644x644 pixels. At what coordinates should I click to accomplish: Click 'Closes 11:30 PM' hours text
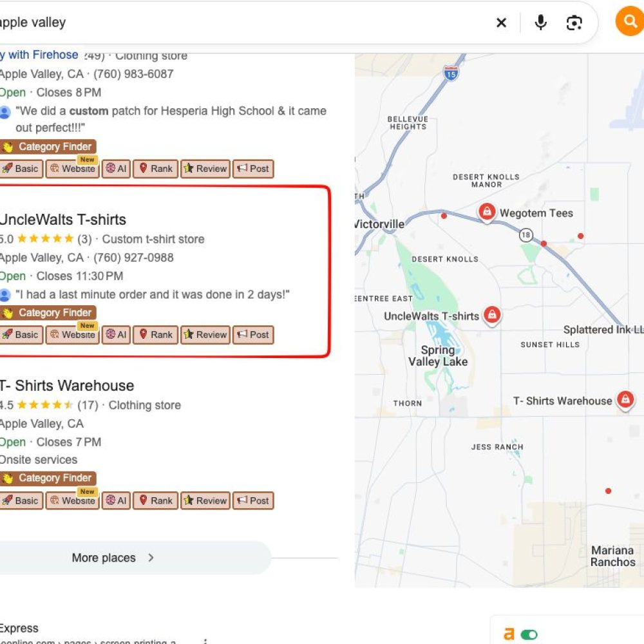pos(80,276)
